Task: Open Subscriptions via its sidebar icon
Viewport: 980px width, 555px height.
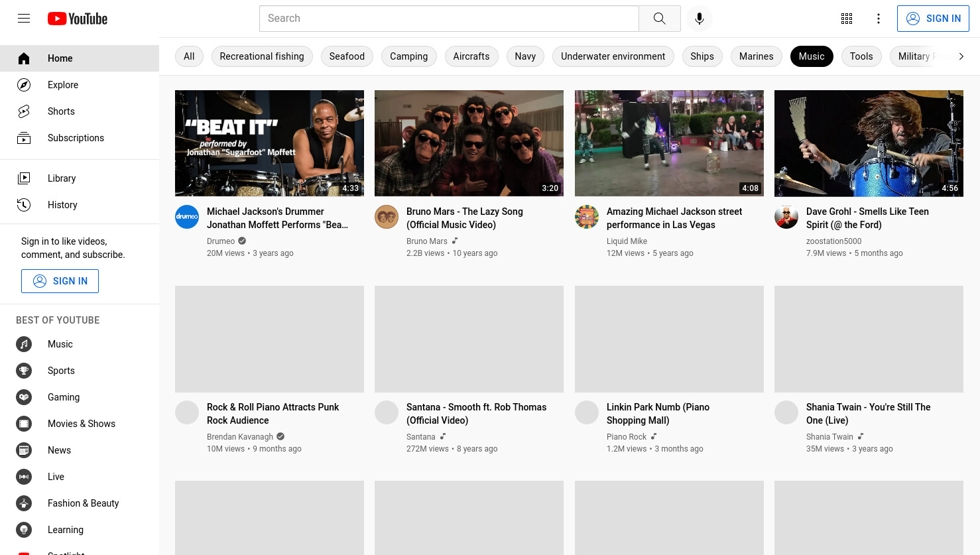Action: click(x=24, y=138)
